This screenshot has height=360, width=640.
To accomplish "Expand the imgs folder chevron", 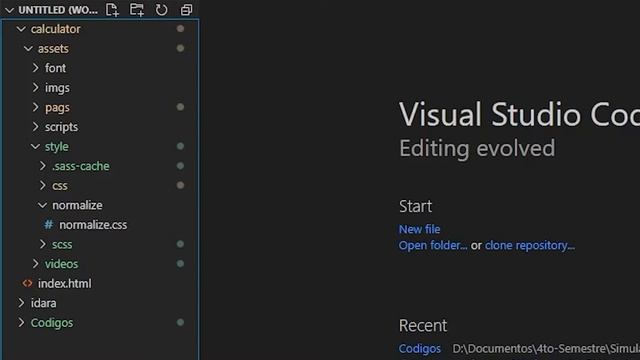I will pyautogui.click(x=36, y=87).
